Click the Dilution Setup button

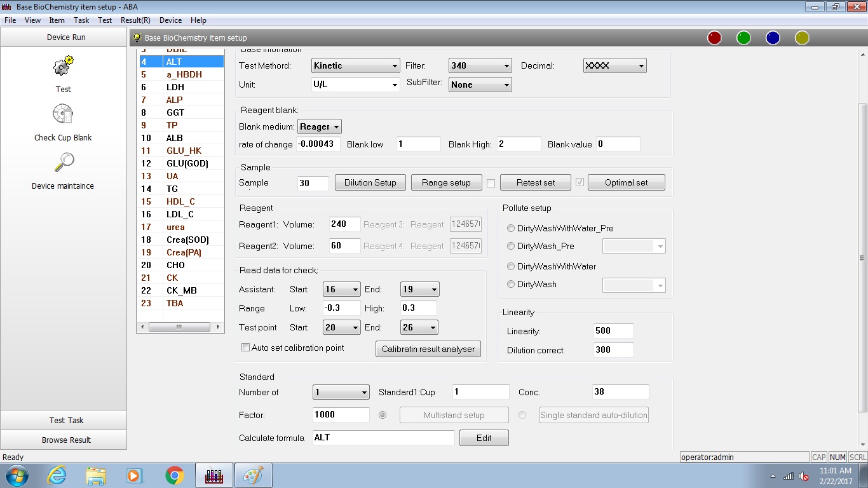pos(370,183)
